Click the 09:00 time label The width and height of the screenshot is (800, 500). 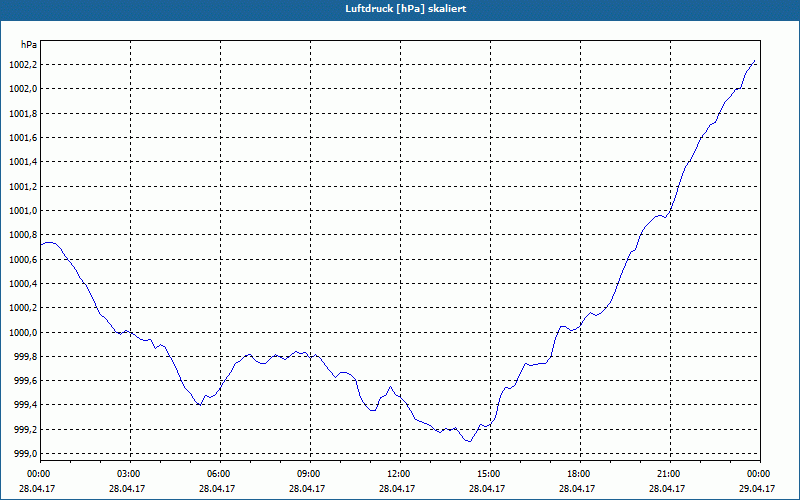tap(310, 474)
